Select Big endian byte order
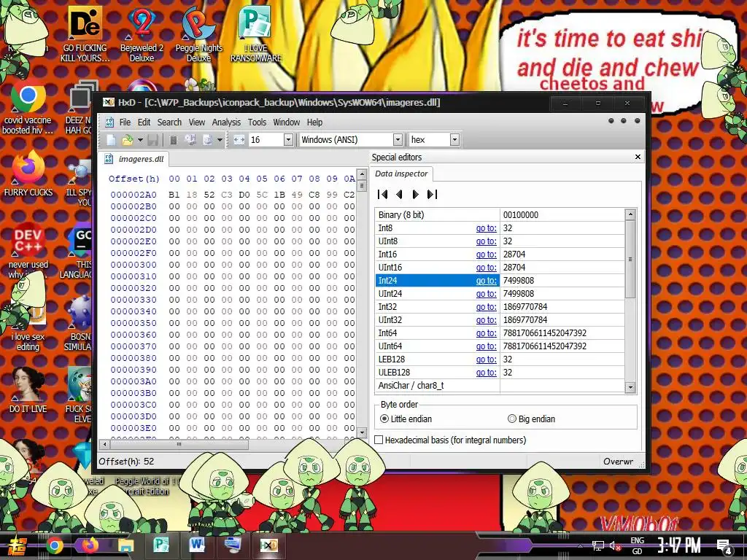Image resolution: width=747 pixels, height=560 pixels. pos(531,419)
